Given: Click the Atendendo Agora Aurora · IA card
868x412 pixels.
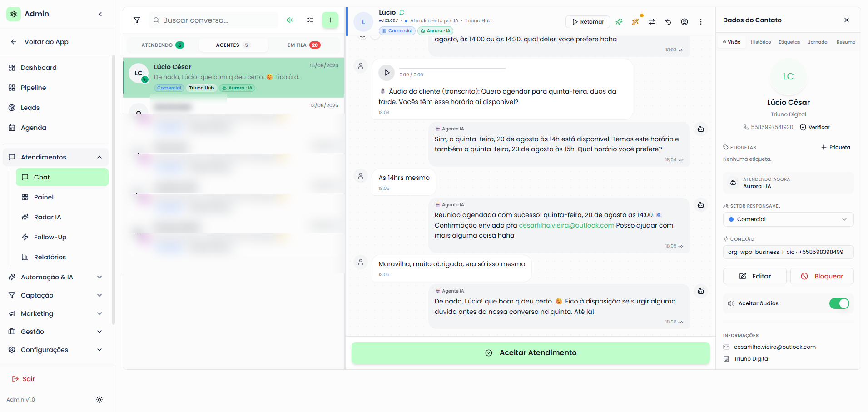Looking at the screenshot, I should pyautogui.click(x=788, y=183).
